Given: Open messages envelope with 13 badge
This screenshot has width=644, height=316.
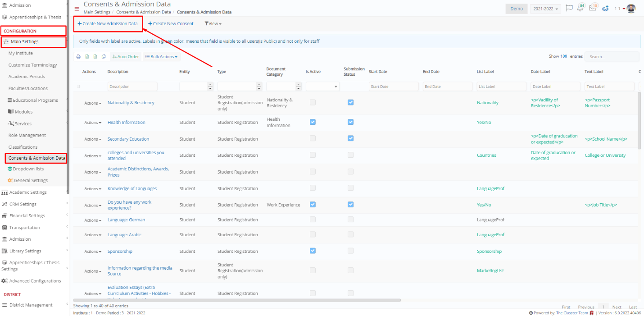Looking at the screenshot, I should pyautogui.click(x=593, y=8).
